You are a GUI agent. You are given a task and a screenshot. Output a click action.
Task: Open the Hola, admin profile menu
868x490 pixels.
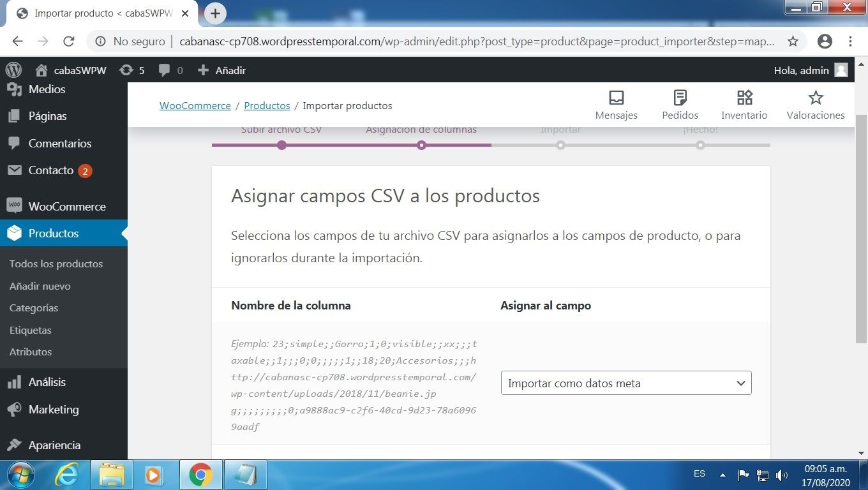(811, 70)
